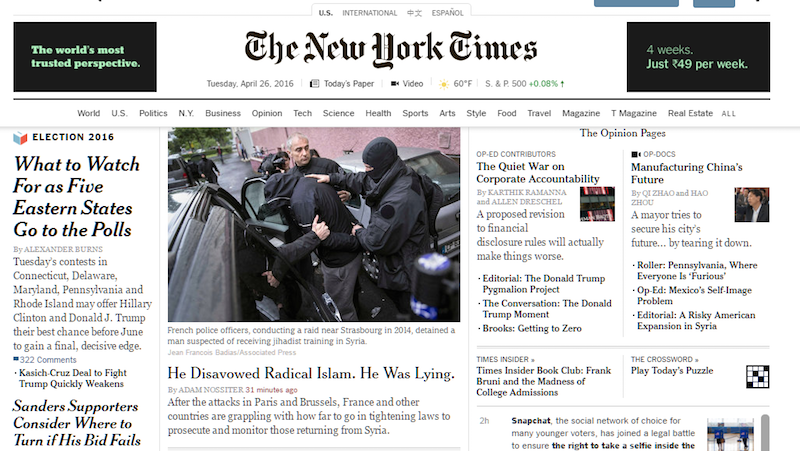Click the Video camera icon
The height and width of the screenshot is (451, 800).
click(395, 83)
